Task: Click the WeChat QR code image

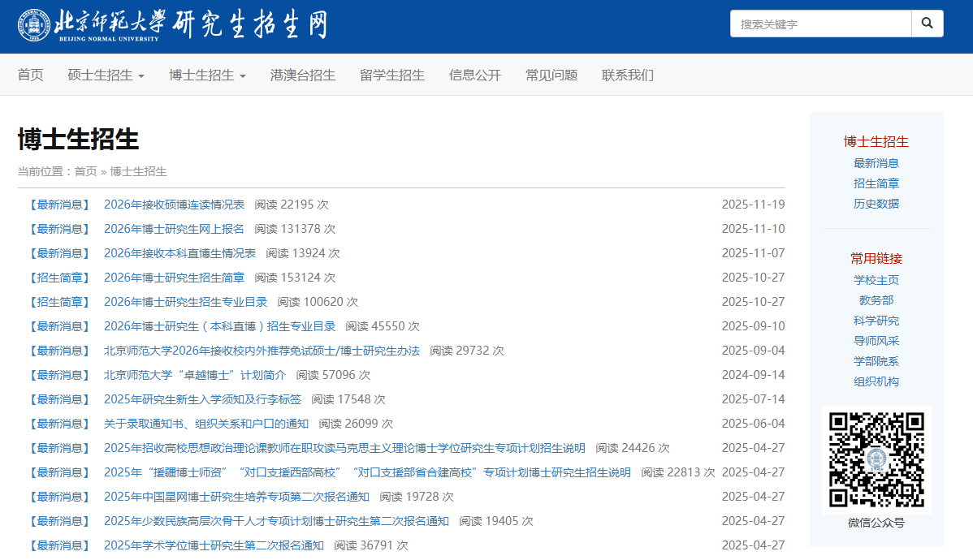Action: (876, 459)
